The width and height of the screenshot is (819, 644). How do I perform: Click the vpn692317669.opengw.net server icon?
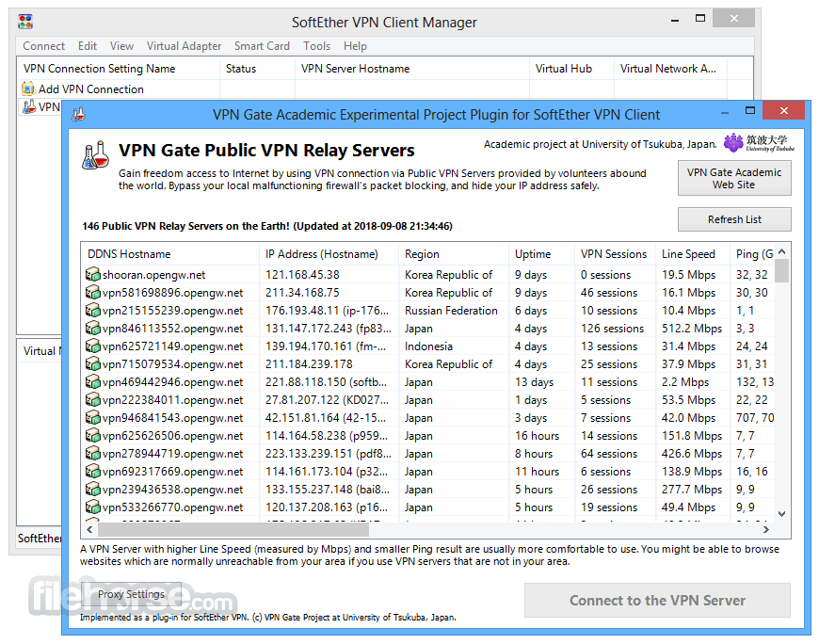click(92, 471)
